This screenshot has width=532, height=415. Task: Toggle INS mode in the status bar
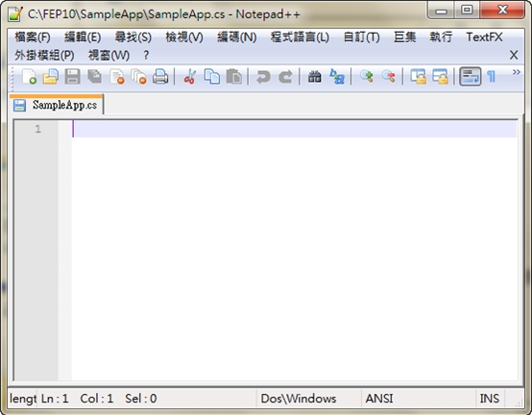point(489,399)
